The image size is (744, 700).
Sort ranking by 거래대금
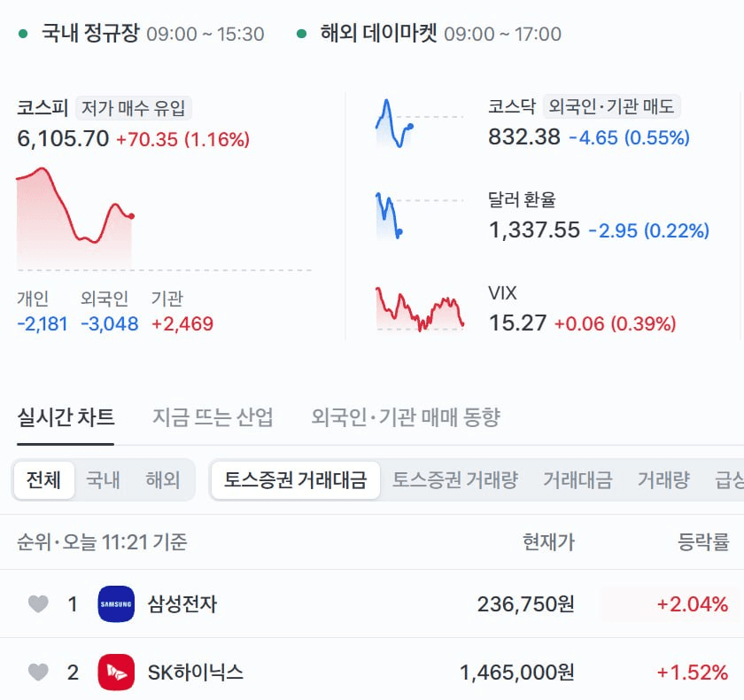point(577,479)
